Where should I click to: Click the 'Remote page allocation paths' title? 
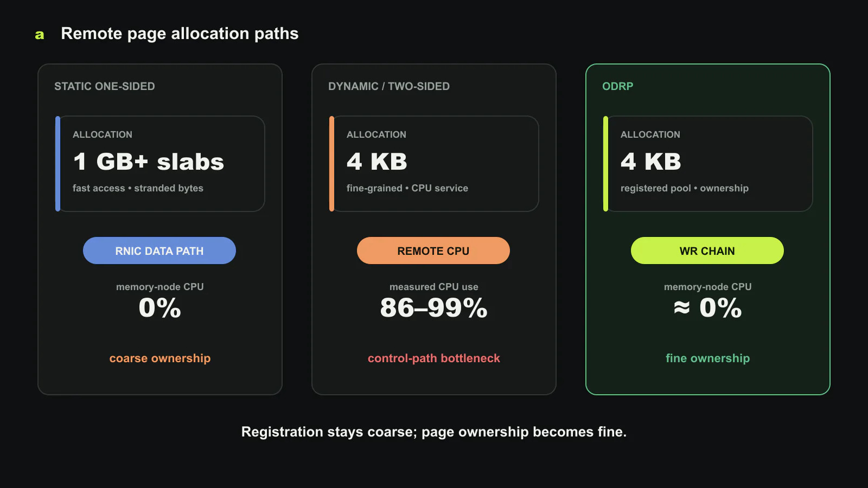[x=180, y=34]
